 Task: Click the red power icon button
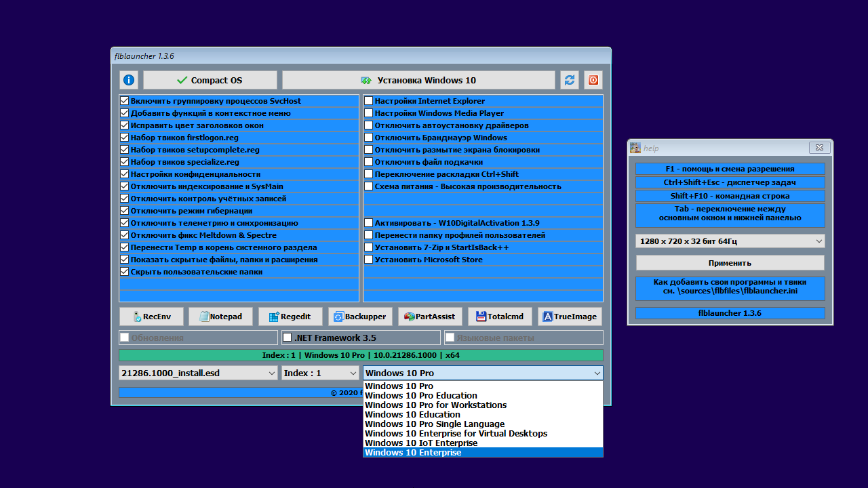(593, 80)
